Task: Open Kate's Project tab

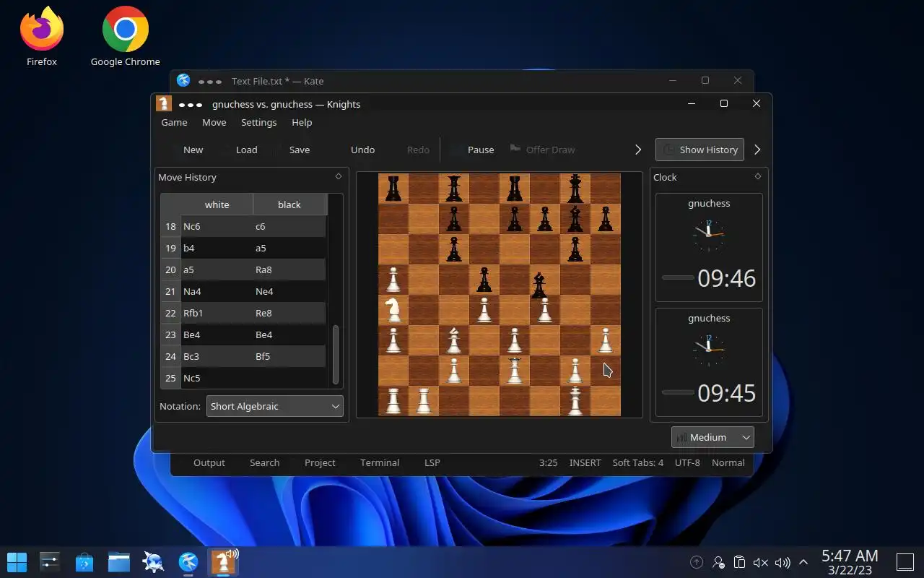Action: (320, 462)
